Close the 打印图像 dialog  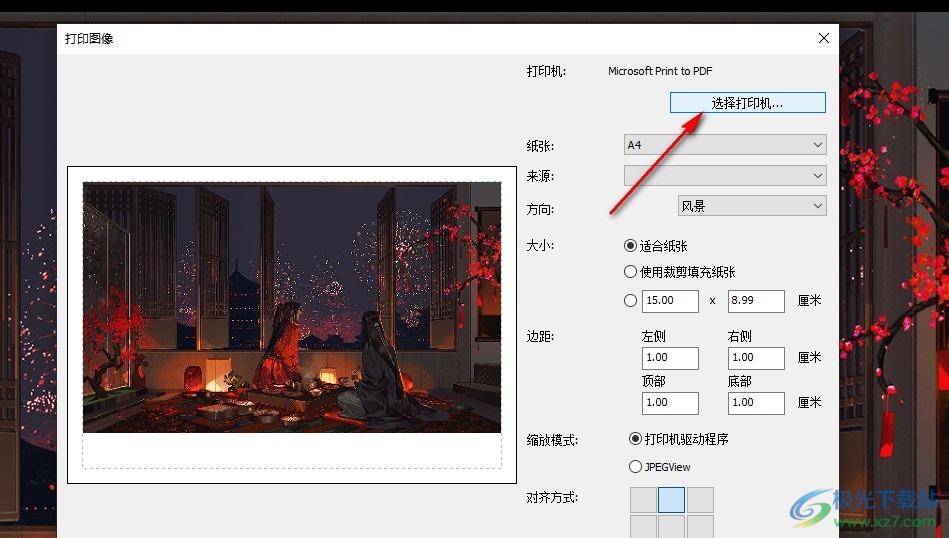(x=824, y=38)
